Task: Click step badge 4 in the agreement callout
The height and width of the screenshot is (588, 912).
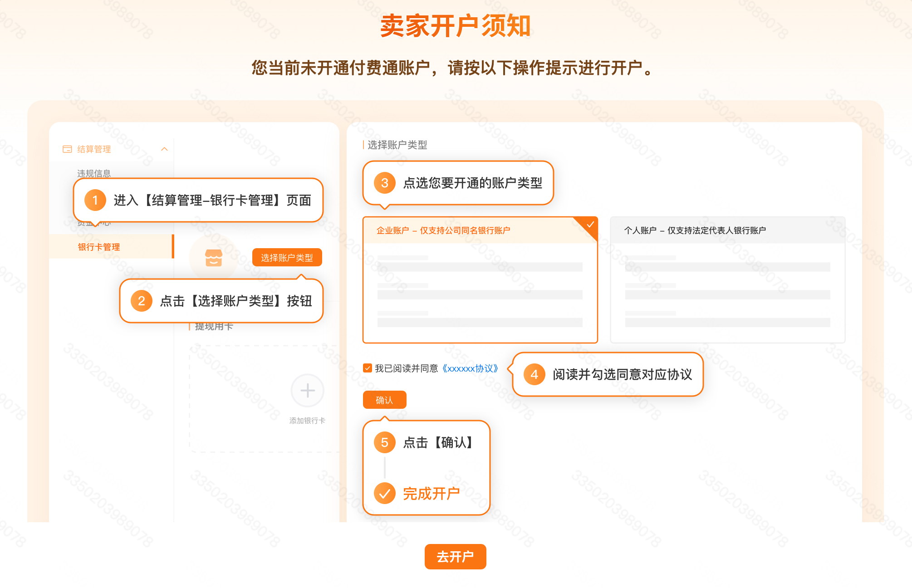Action: point(534,374)
